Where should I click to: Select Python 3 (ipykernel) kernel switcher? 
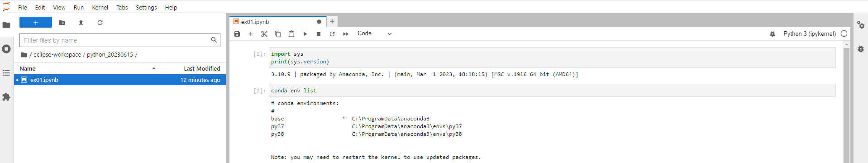click(x=809, y=34)
